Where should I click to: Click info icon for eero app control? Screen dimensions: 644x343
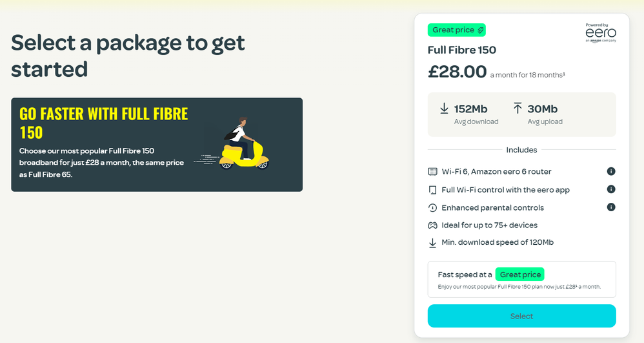(x=611, y=189)
